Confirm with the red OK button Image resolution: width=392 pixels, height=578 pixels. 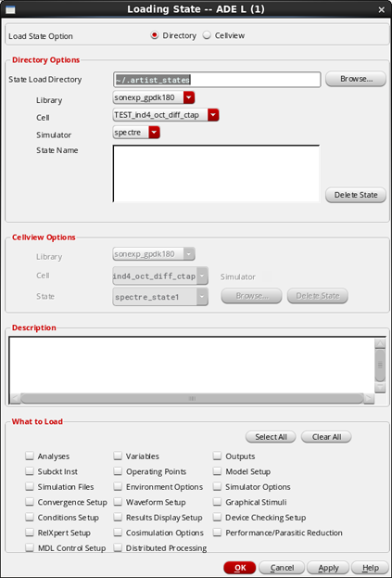(240, 568)
